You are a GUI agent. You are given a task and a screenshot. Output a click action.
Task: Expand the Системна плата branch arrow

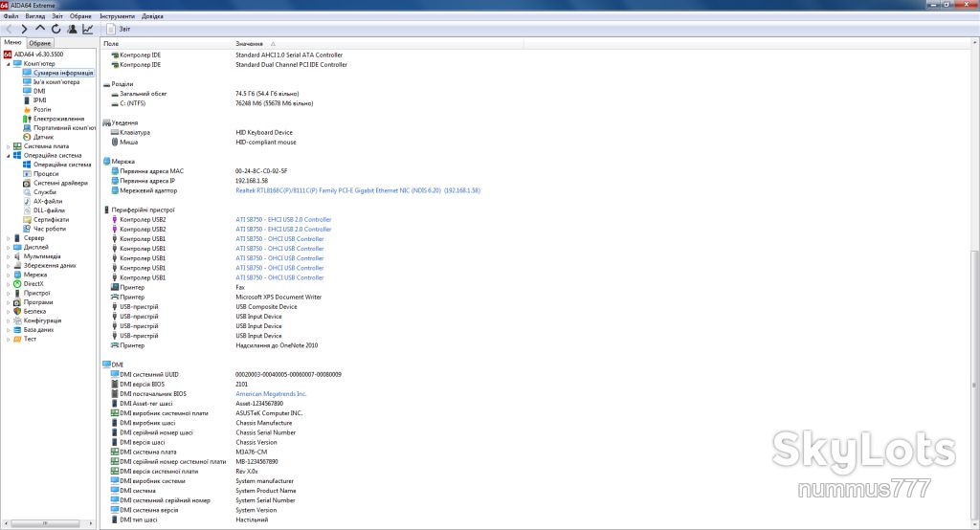(x=8, y=146)
